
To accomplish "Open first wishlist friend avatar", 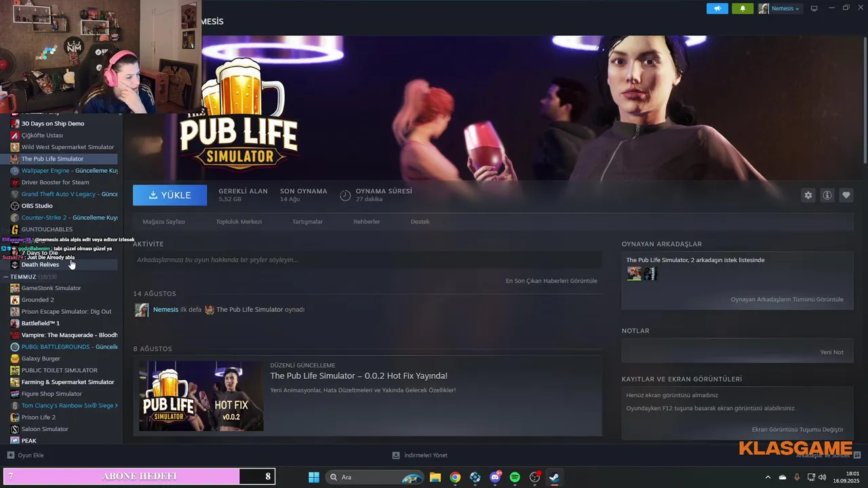I will point(634,274).
